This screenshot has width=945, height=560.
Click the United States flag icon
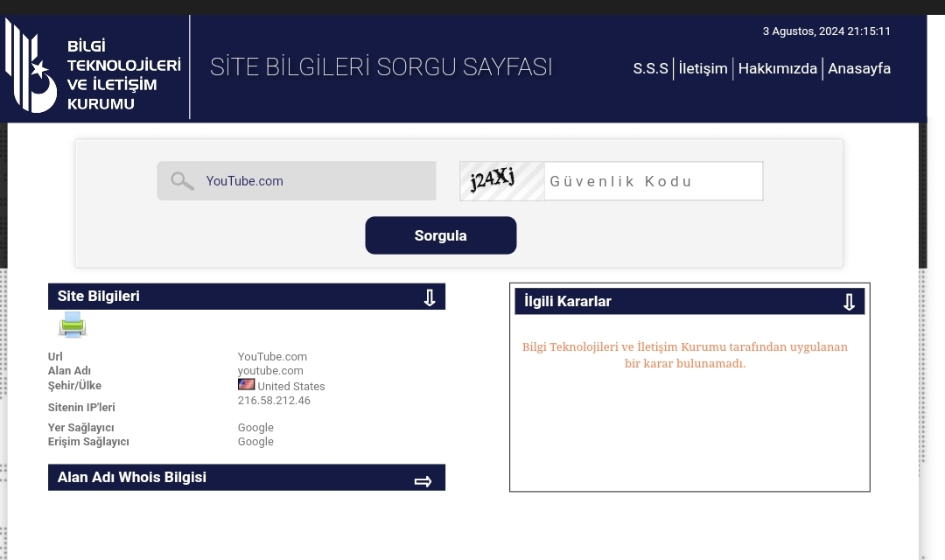tap(247, 384)
